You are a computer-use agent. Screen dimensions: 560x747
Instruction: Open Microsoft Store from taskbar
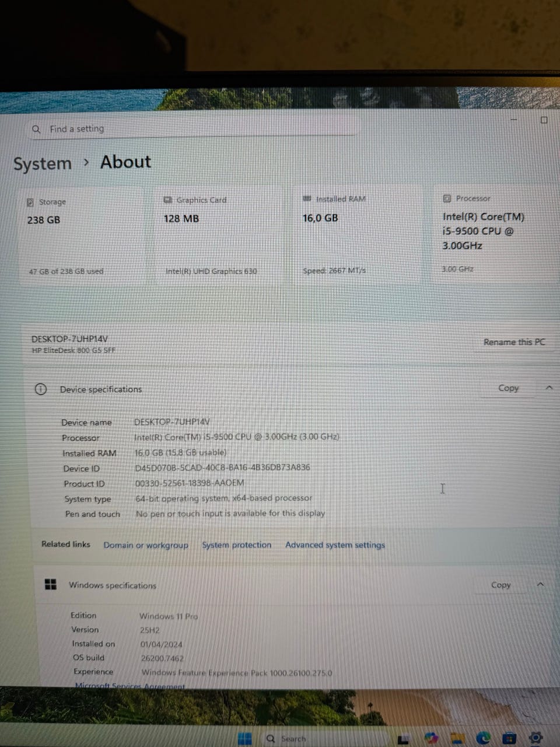tap(509, 738)
